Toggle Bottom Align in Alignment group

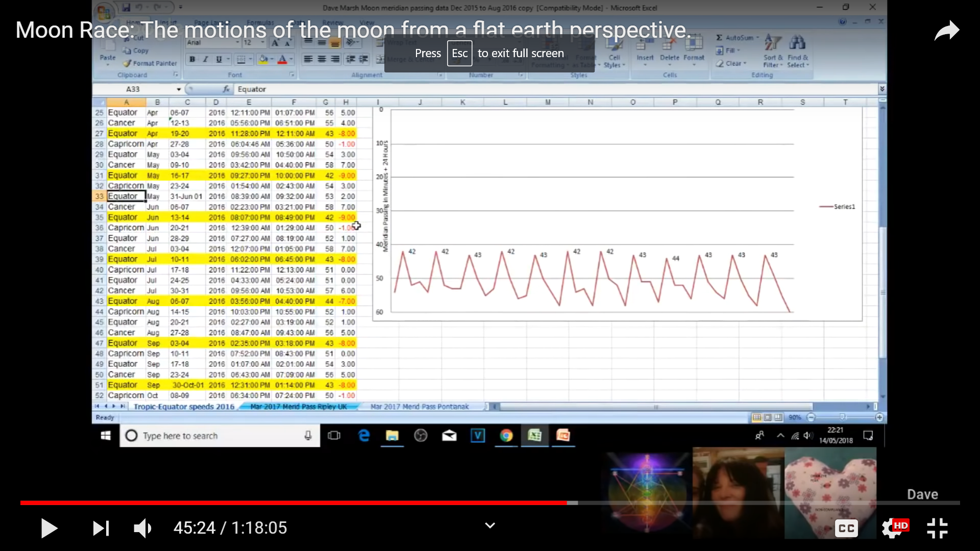click(335, 43)
